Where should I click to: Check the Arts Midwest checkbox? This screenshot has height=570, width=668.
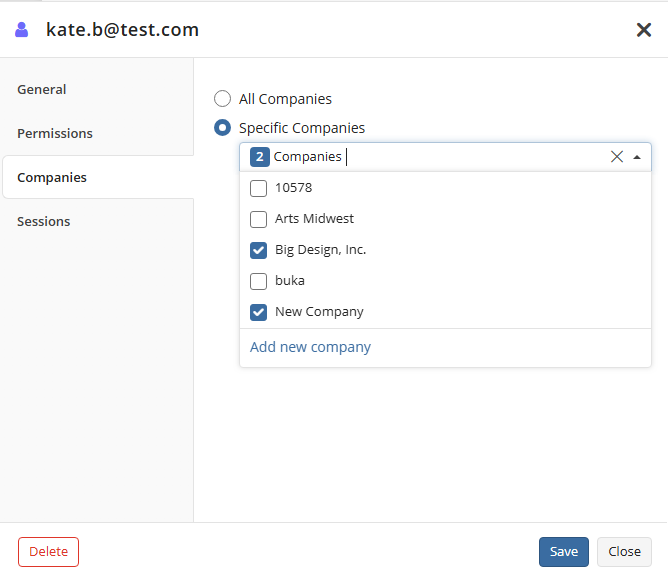pos(259,219)
